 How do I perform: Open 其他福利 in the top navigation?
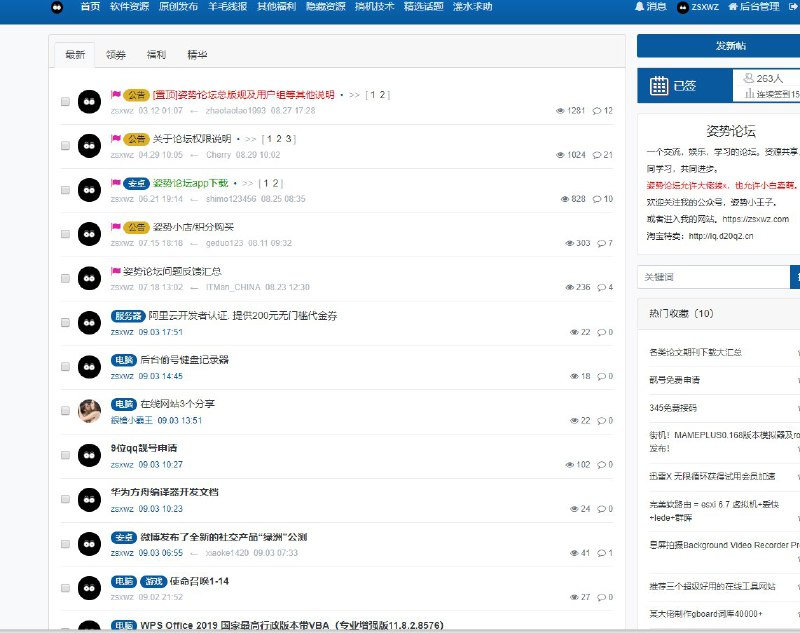click(x=277, y=7)
